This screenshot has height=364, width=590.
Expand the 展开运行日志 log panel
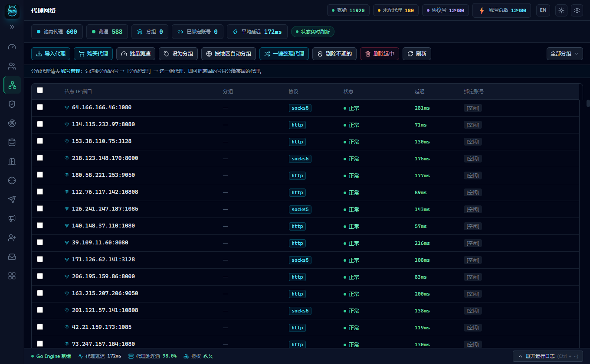(x=549, y=356)
